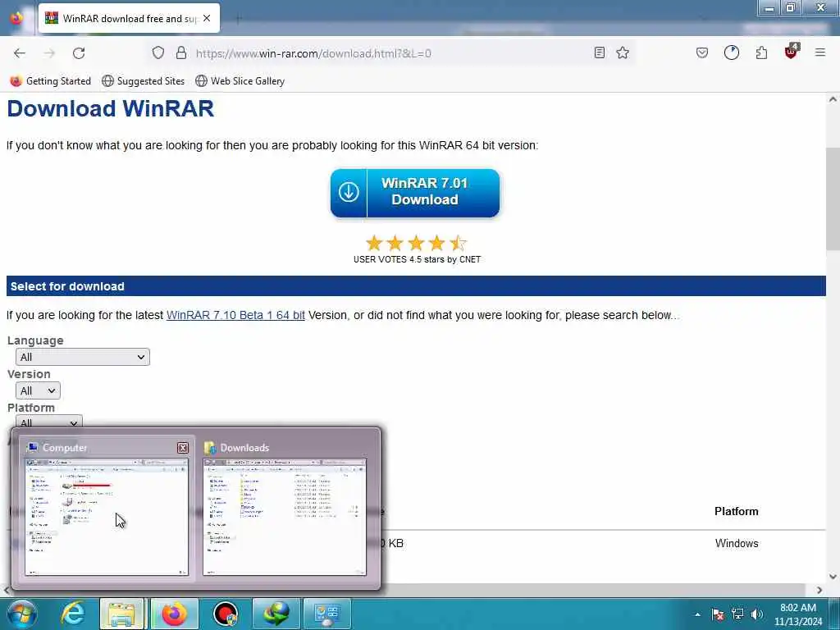This screenshot has height=630, width=840.
Task: Click the uBlock Origin shield icon
Action: [792, 52]
